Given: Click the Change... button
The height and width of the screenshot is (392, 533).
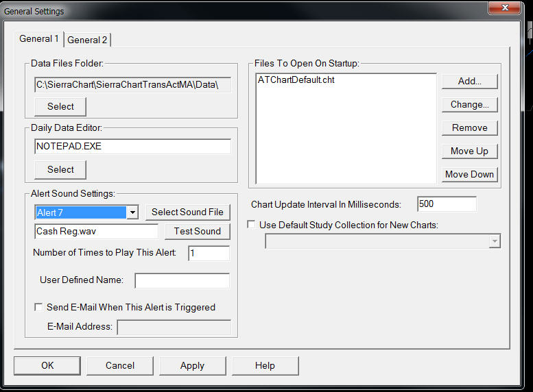Looking at the screenshot, I should [470, 105].
